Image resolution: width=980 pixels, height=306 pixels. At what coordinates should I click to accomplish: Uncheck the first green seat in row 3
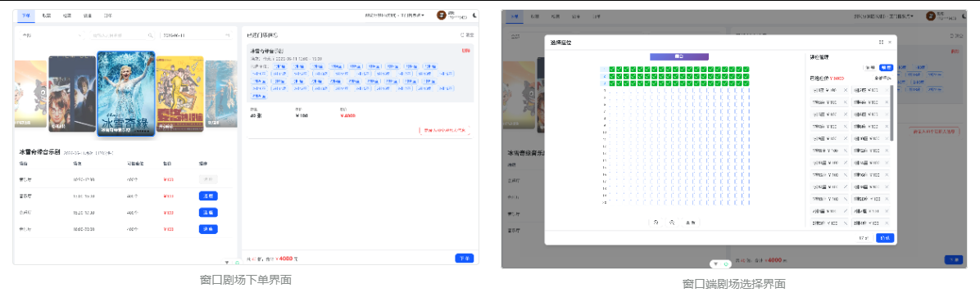tap(613, 83)
